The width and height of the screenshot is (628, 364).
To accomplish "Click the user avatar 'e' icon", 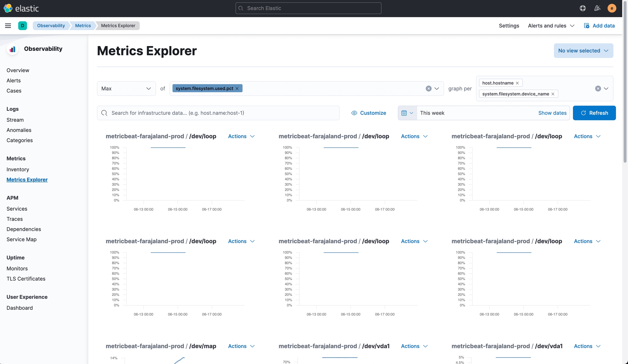I will (x=612, y=8).
